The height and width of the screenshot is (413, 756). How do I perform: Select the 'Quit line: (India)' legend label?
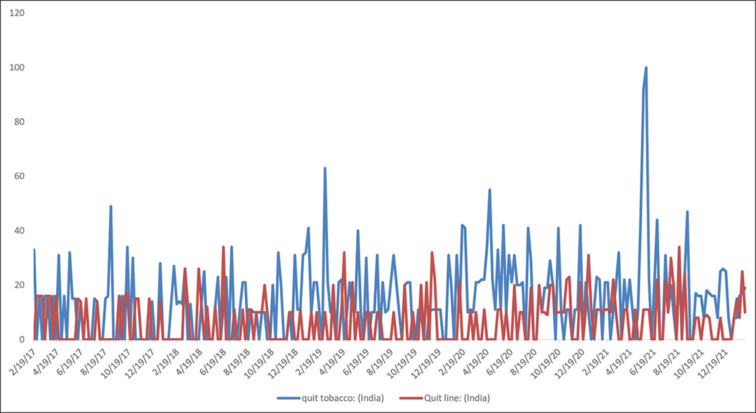[x=455, y=398]
